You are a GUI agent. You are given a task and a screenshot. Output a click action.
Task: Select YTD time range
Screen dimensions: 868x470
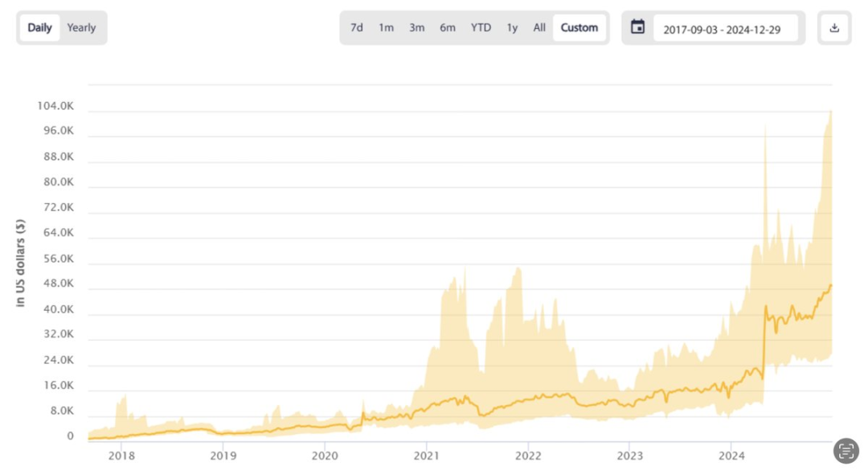[481, 27]
